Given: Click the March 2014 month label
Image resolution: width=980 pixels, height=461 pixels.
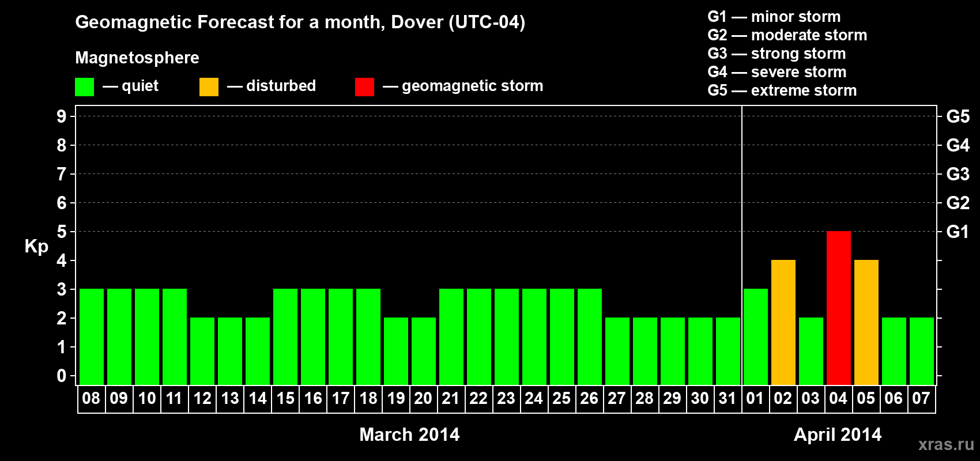Looking at the screenshot, I should tap(409, 434).
